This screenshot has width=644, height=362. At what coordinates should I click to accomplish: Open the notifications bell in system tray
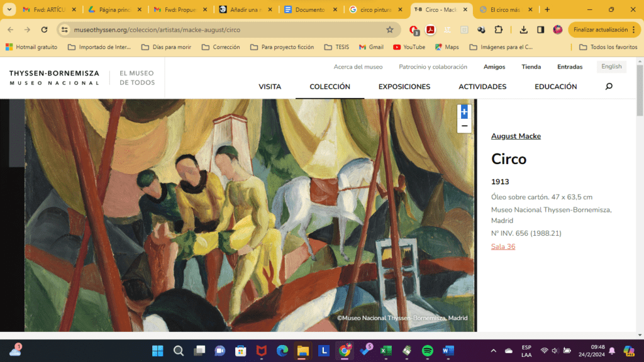[x=612, y=351]
